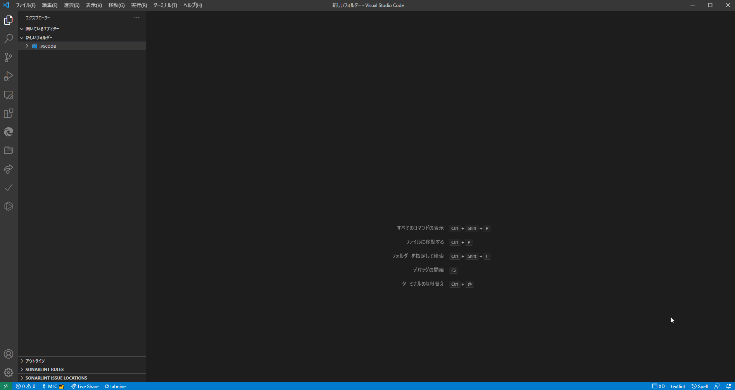Click errors and warnings status indicator
The width and height of the screenshot is (735, 390).
26,386
